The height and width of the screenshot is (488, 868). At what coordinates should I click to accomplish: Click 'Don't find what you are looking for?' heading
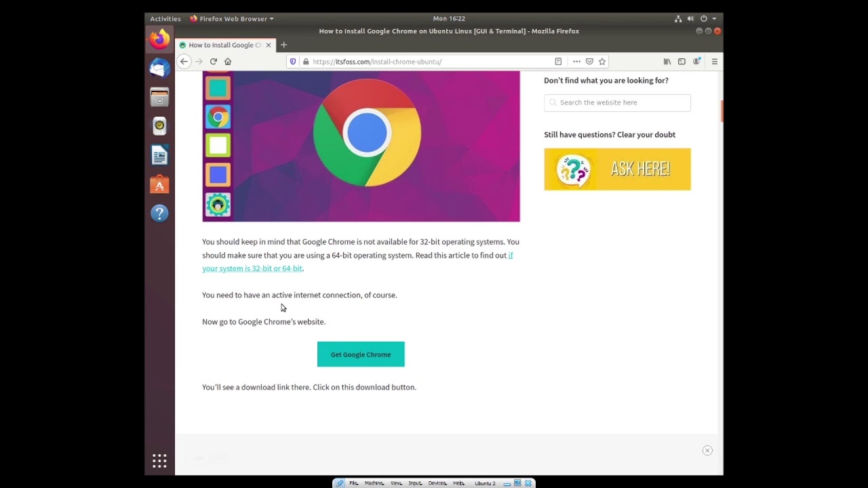(606, 81)
